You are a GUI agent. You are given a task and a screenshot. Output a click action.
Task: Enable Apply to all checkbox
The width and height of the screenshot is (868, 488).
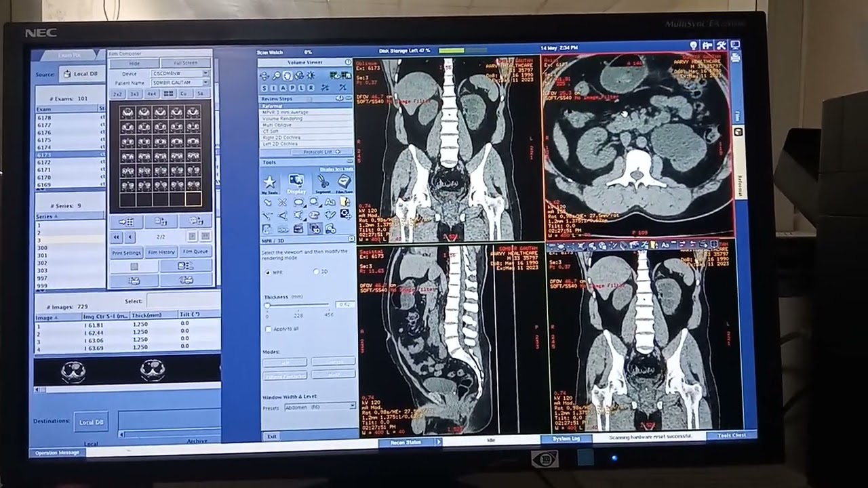[x=267, y=329]
